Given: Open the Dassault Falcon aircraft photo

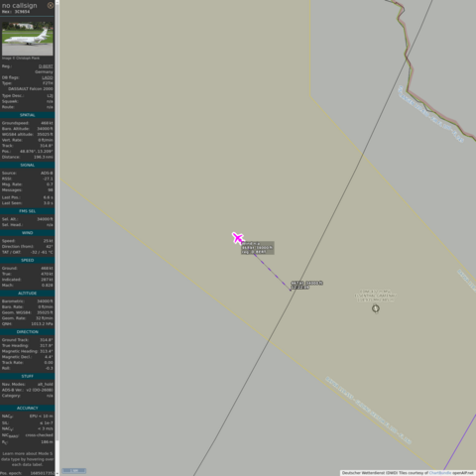Looking at the screenshot, I should click(x=28, y=39).
